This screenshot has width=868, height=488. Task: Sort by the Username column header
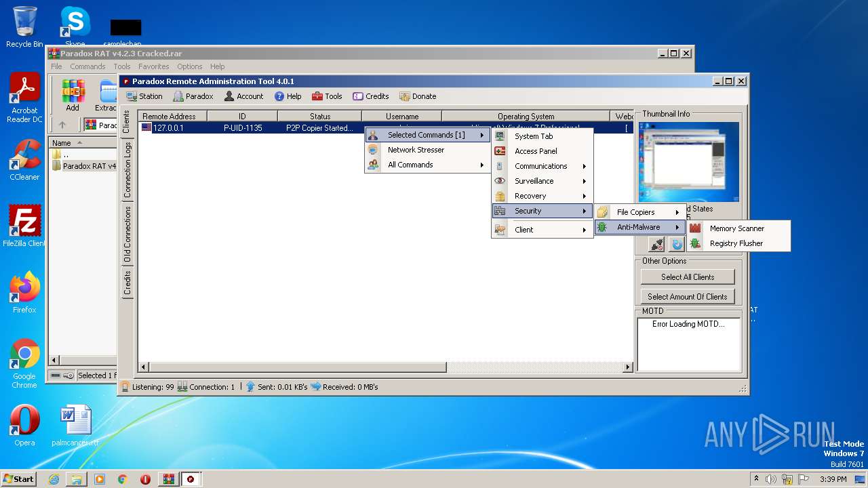[x=402, y=117]
